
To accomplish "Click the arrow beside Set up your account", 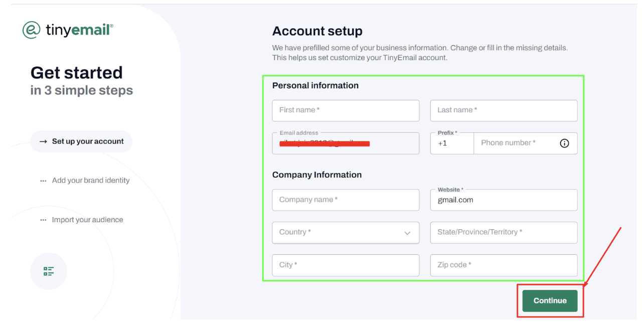I will click(x=43, y=142).
